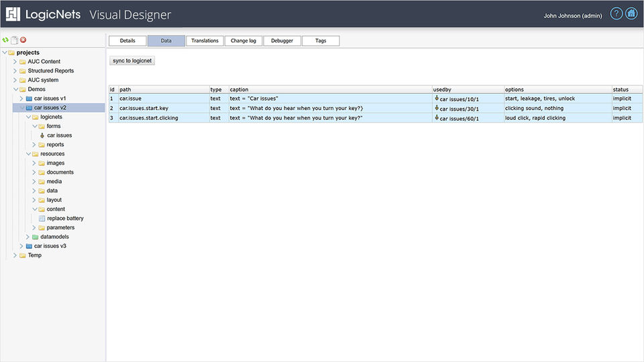
Task: Click the type column header
Action: 219,89
